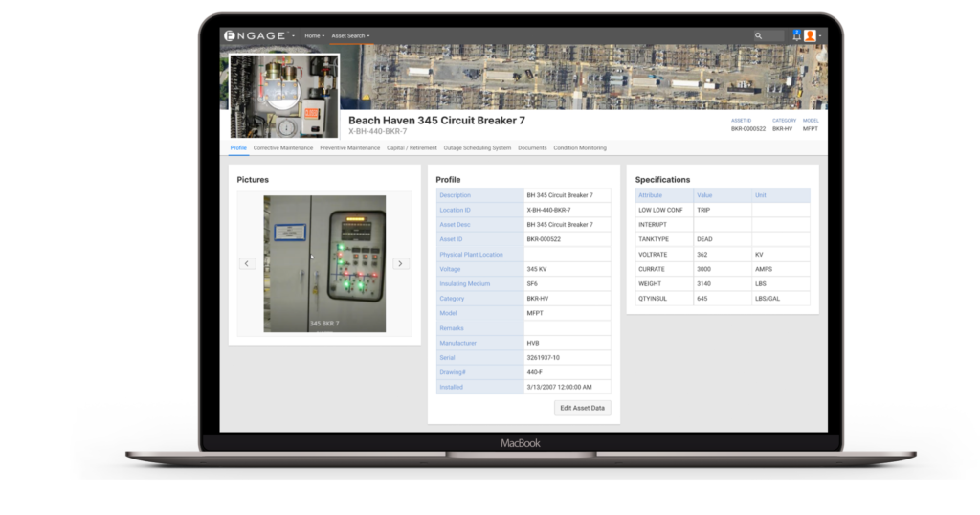Click the Edit Asset Data button

[582, 408]
